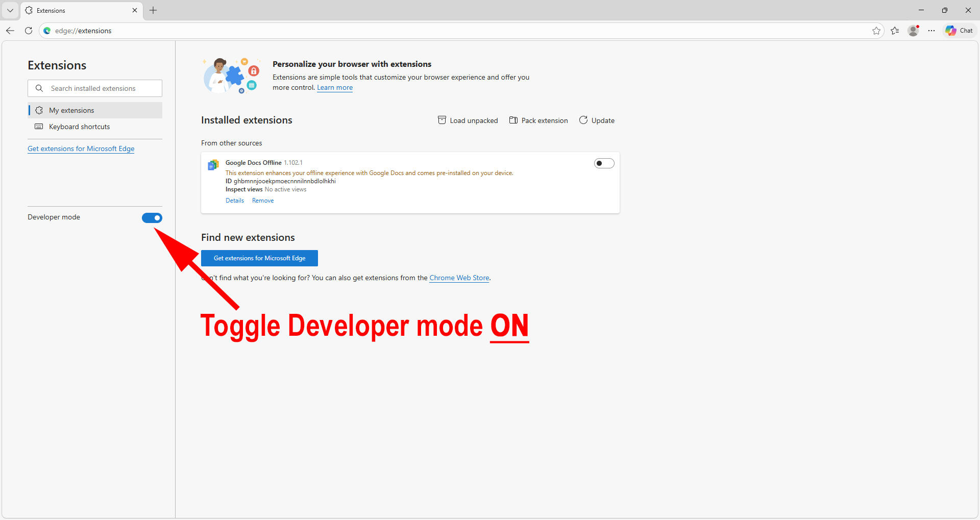Click the browser back arrow

pyautogui.click(x=10, y=31)
